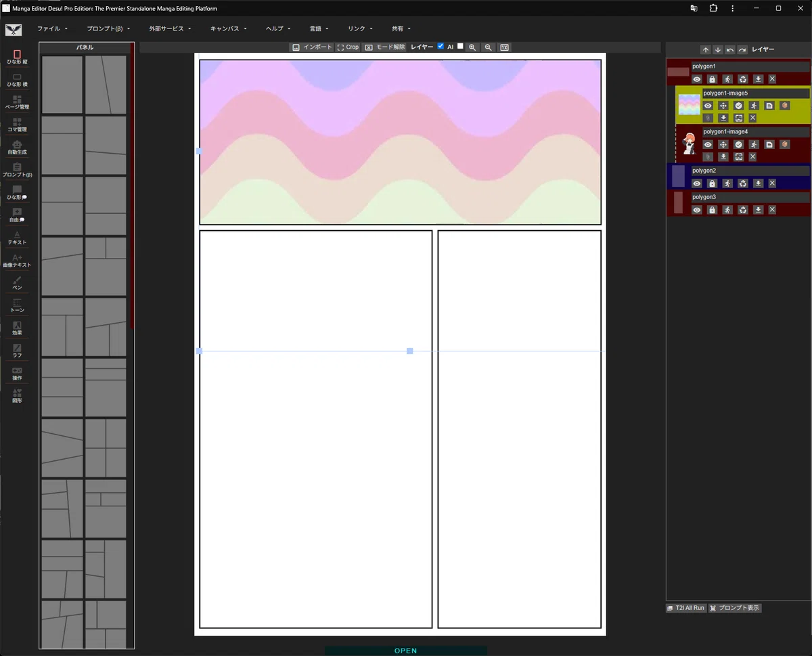Open the リンク dropdown menu
The width and height of the screenshot is (812, 656).
[360, 28]
